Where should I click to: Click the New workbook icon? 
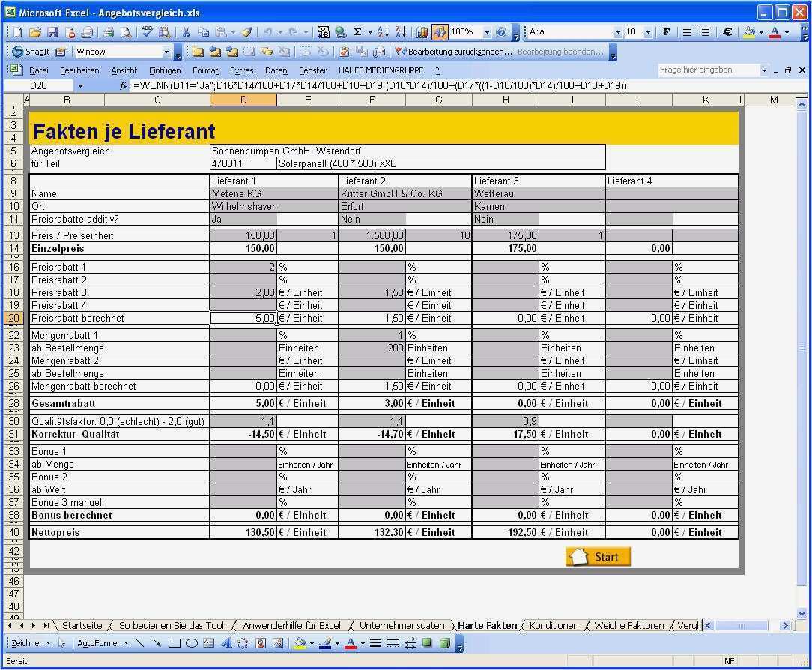coord(18,32)
